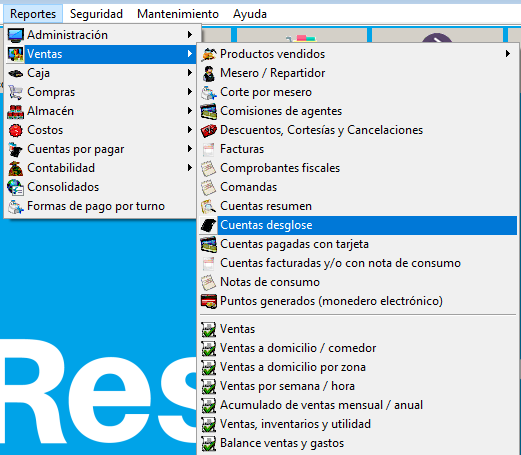Click the Administración monitor icon

point(16,35)
